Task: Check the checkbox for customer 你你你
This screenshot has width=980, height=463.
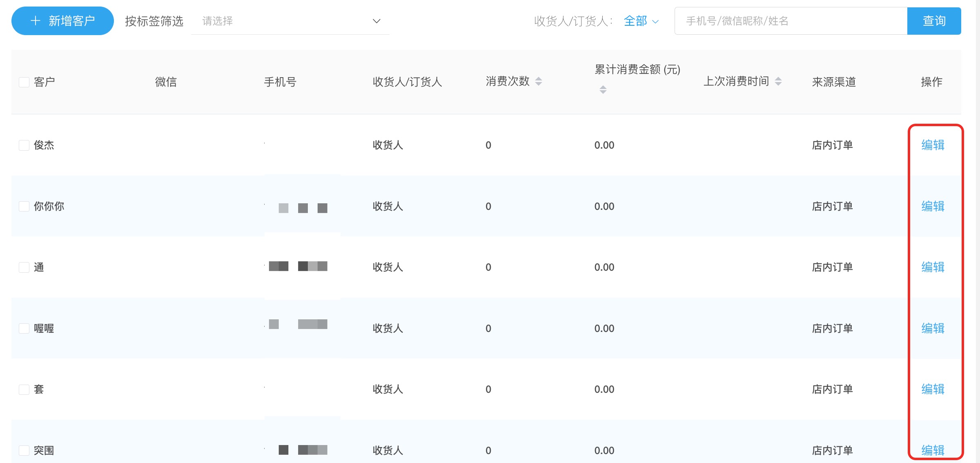Action: click(24, 206)
